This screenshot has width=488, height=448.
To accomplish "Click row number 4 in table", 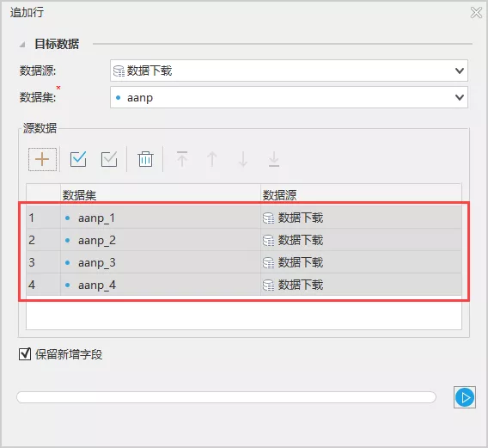I will click(32, 285).
